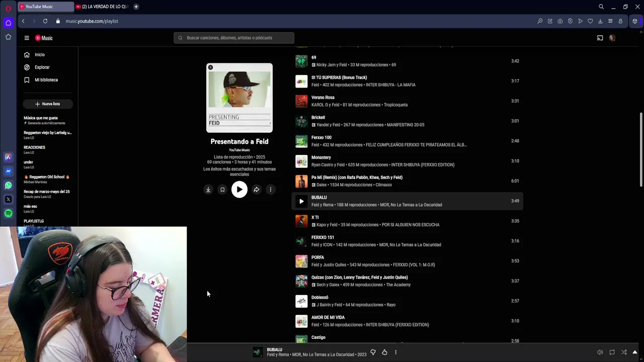Open browser downloads icon in toolbar
644x362 pixels.
[600, 21]
